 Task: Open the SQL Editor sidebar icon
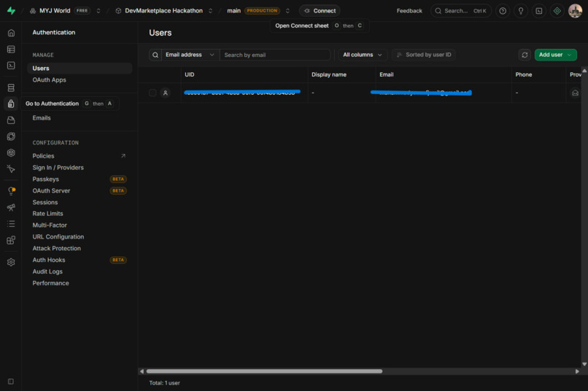click(11, 66)
